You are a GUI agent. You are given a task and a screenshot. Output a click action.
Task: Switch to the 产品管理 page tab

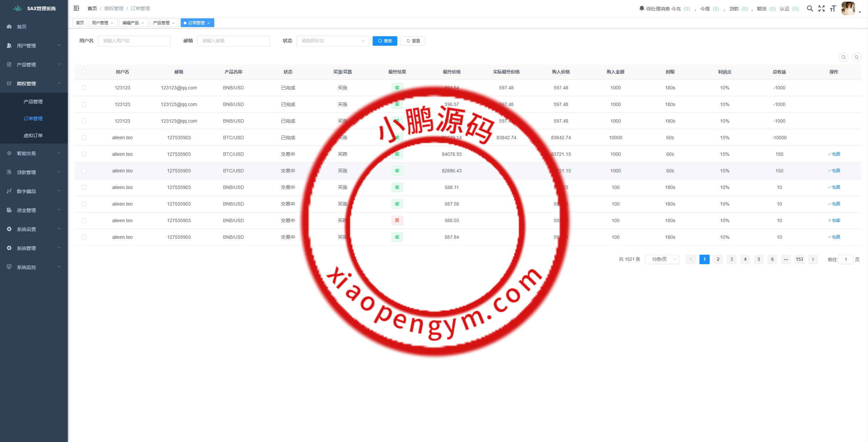coord(161,23)
